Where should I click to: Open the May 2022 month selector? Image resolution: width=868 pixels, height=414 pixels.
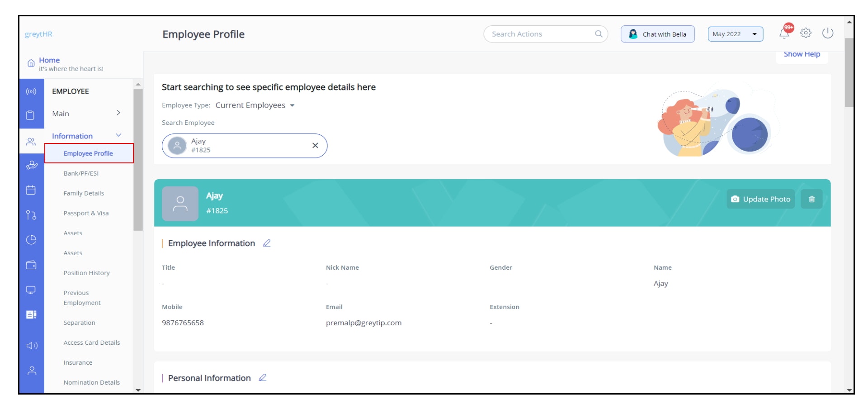point(734,33)
